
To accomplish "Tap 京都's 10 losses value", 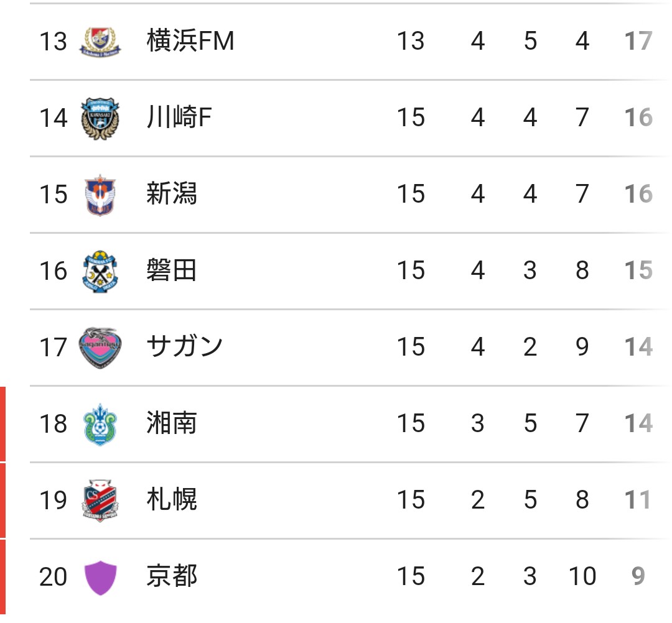I will (x=582, y=576).
